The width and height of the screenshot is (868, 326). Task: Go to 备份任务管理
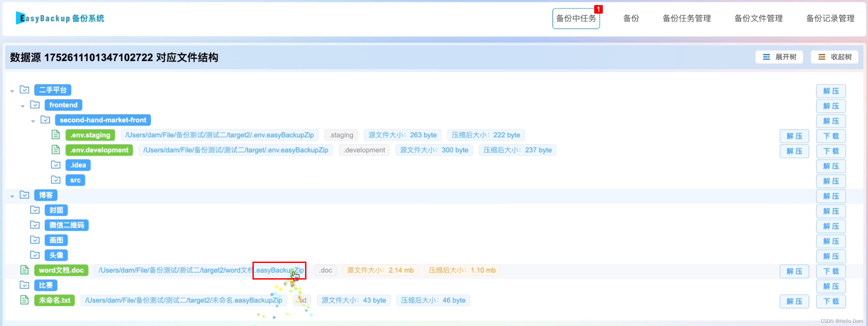(686, 19)
